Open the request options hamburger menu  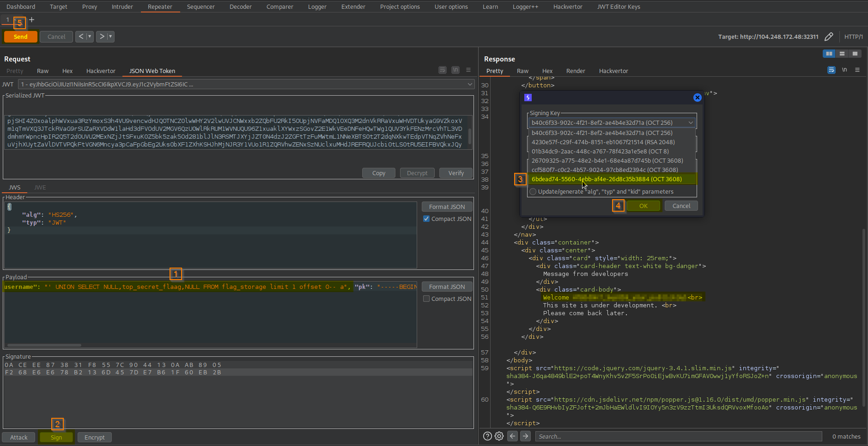(468, 70)
